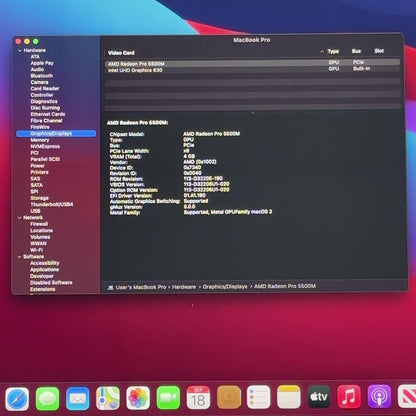
Task: Launch Apple TV from Dock
Action: 319,397
